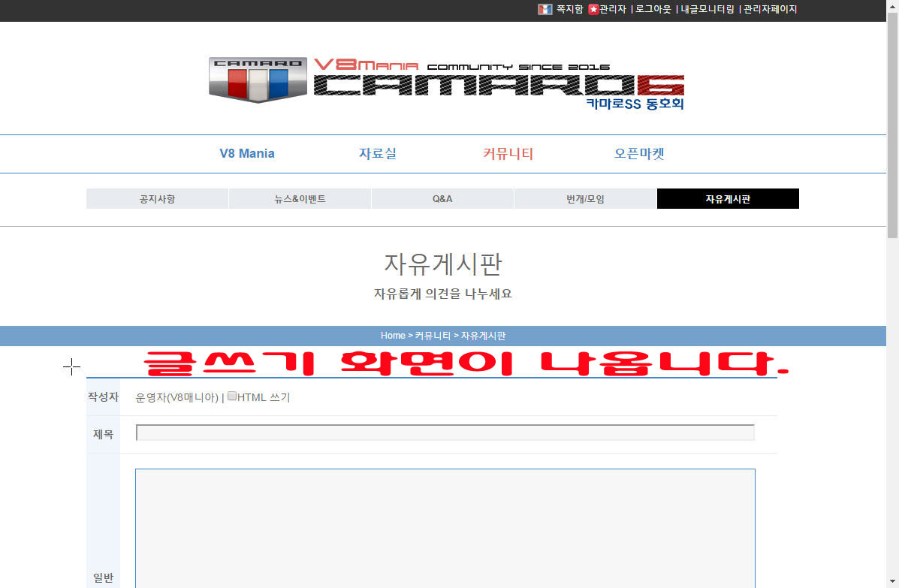Open the 쪽지함 message box icon

coord(545,9)
